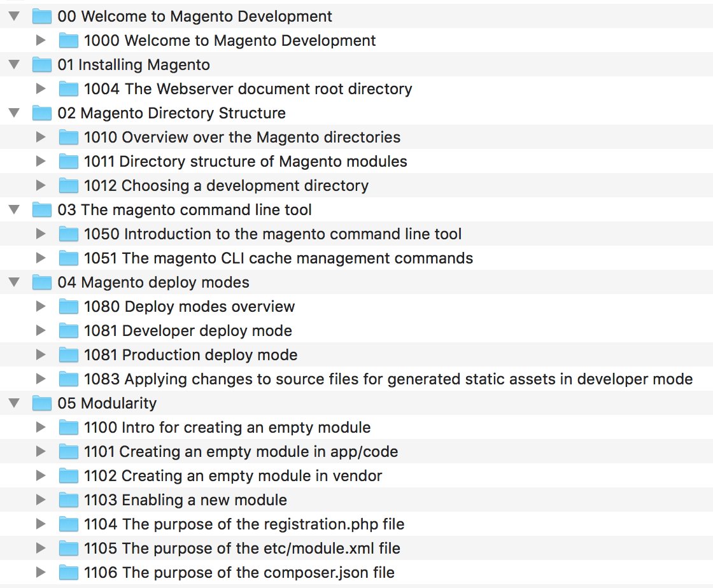
Task: Click folder icon of 05 Modularity
Action: 42,403
